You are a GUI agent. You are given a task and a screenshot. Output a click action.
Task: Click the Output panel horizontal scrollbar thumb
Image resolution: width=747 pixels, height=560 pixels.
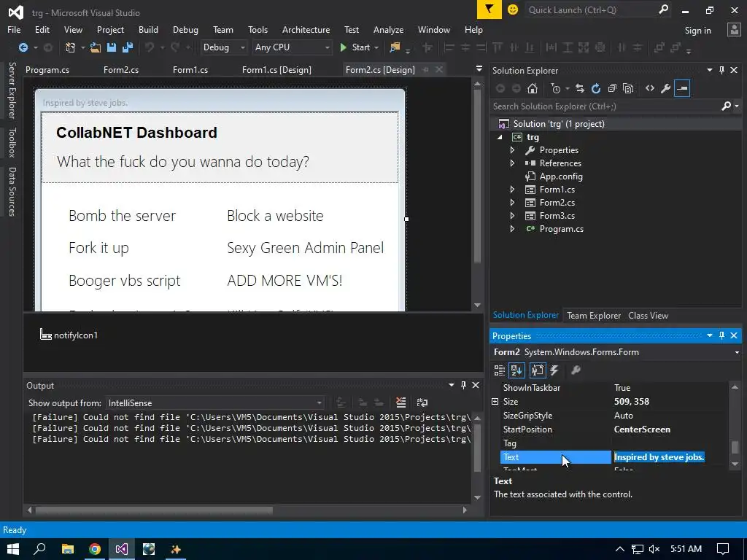pos(154,510)
